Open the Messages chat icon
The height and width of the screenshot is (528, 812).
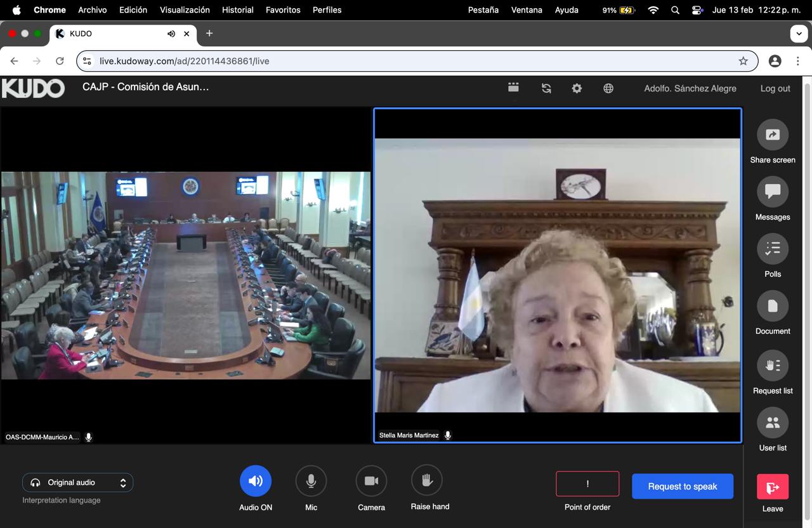[x=772, y=192]
